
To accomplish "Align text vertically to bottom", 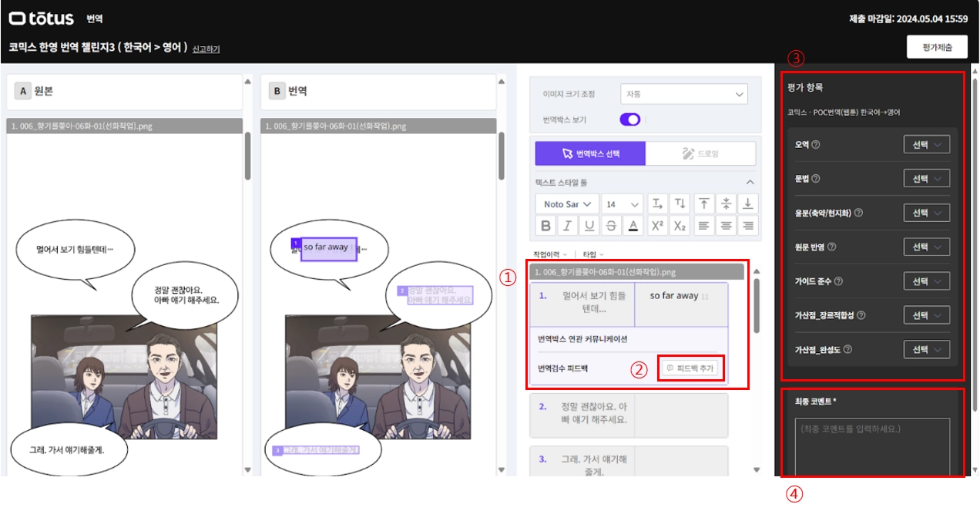I will coord(747,203).
